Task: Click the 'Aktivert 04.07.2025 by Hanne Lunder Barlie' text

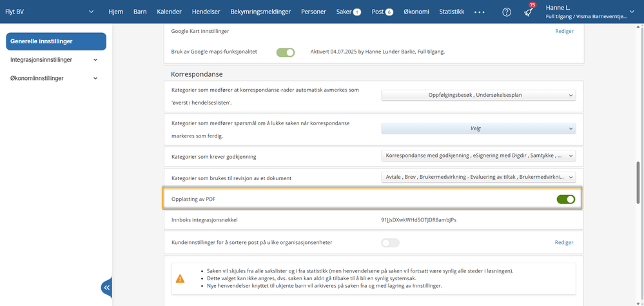Action: (378, 52)
